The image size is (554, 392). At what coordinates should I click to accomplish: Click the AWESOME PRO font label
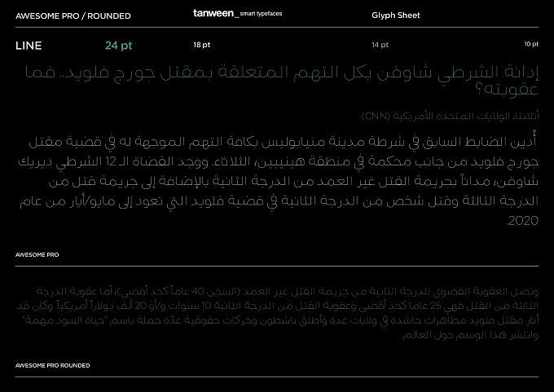coord(37,254)
